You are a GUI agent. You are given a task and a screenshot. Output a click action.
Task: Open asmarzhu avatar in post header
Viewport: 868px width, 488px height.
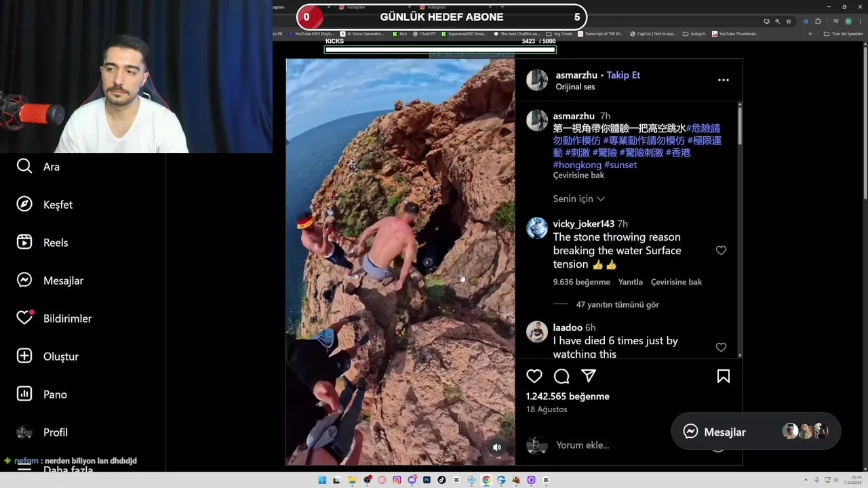[x=537, y=80]
